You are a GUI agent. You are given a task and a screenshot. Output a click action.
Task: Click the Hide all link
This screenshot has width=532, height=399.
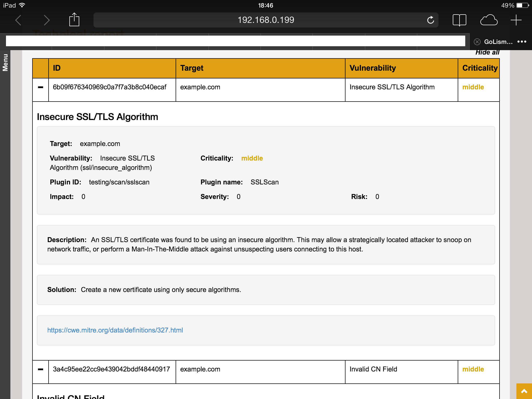487,52
